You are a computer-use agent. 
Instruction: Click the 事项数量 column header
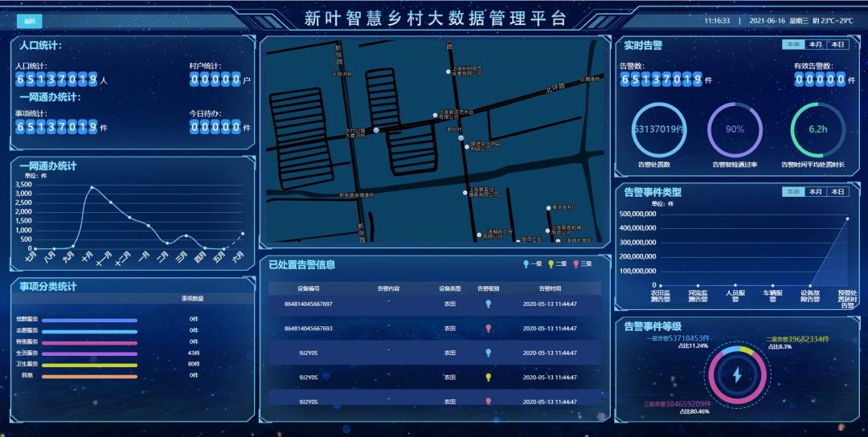(193, 298)
